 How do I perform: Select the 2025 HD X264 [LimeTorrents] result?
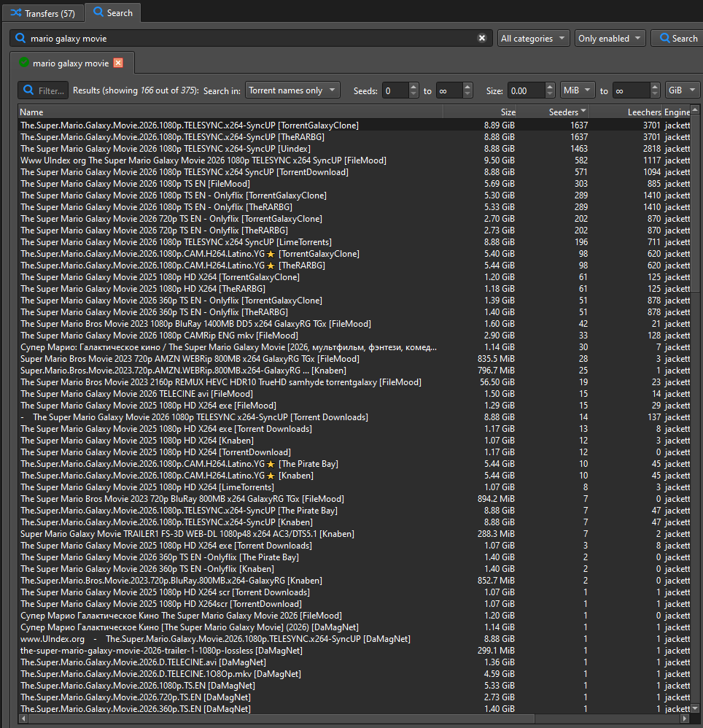pos(354,487)
